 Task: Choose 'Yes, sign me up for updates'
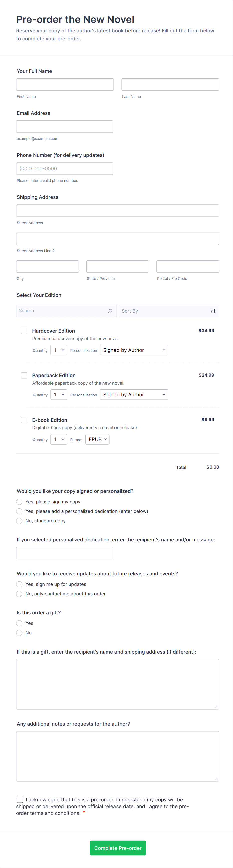click(20, 584)
